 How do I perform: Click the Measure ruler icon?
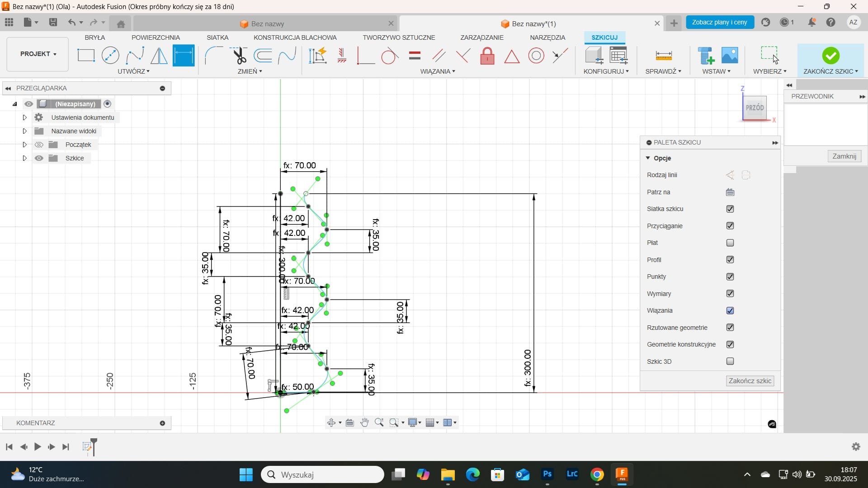coord(663,56)
